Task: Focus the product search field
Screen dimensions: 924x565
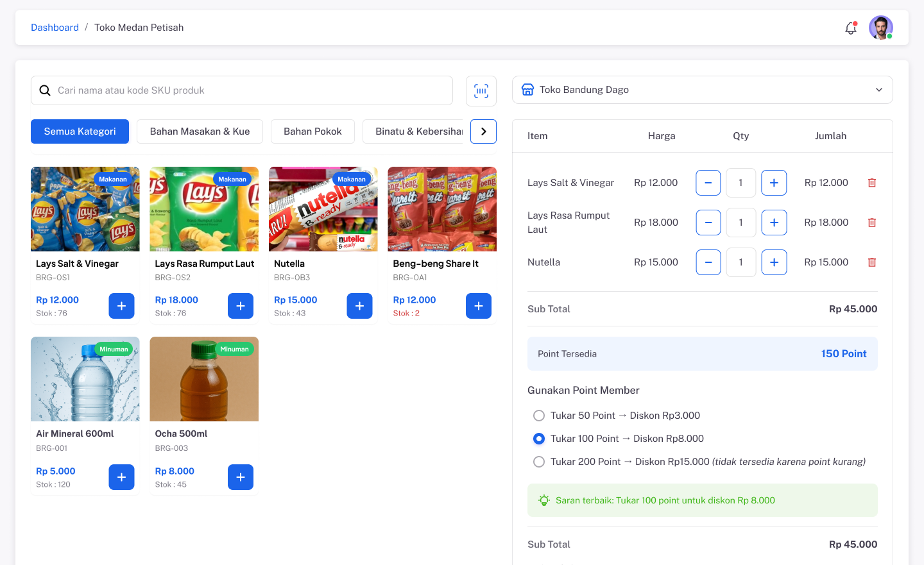Action: [x=242, y=90]
